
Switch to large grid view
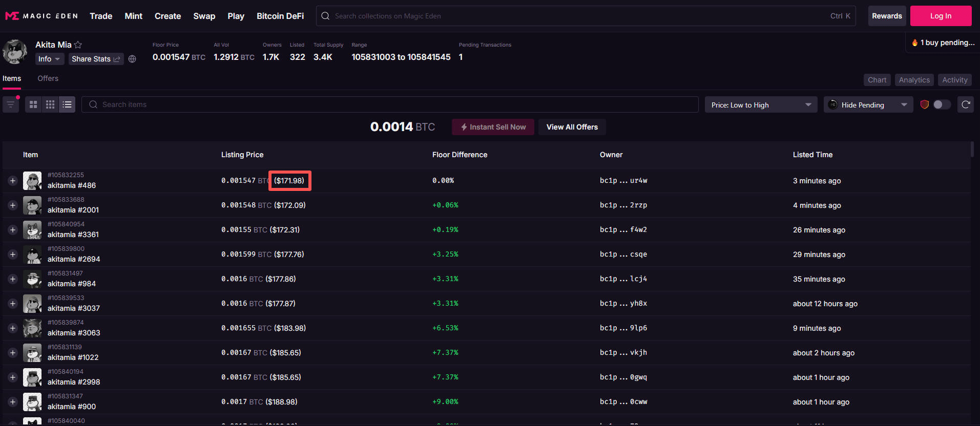tap(33, 104)
